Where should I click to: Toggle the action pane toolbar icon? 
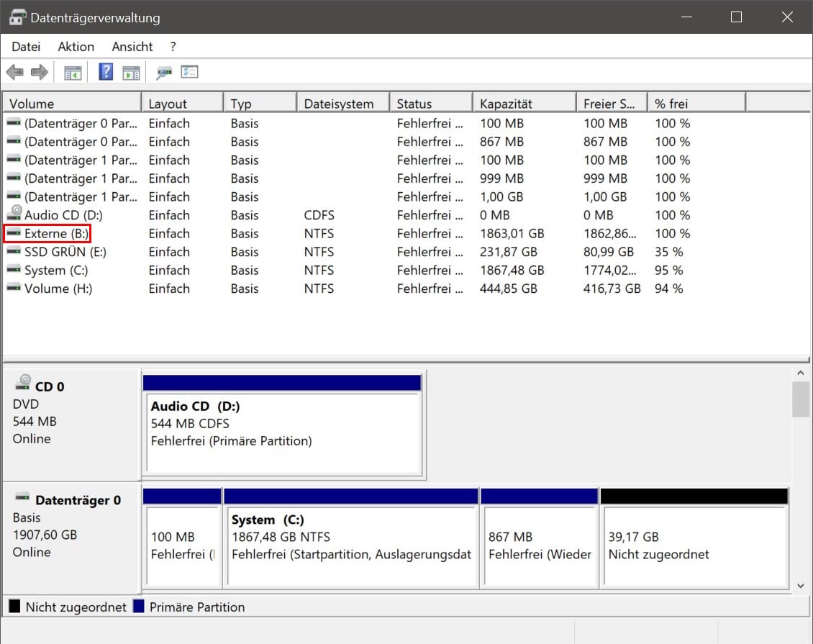131,73
